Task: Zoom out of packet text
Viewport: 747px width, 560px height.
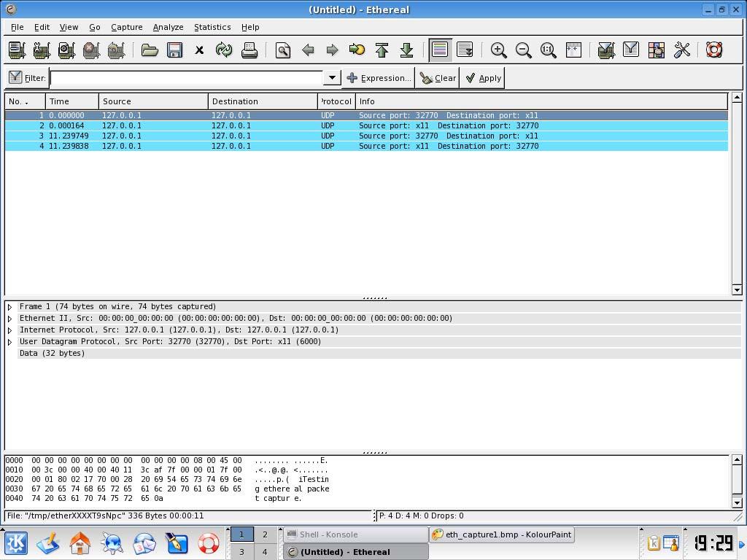Action: tap(523, 50)
